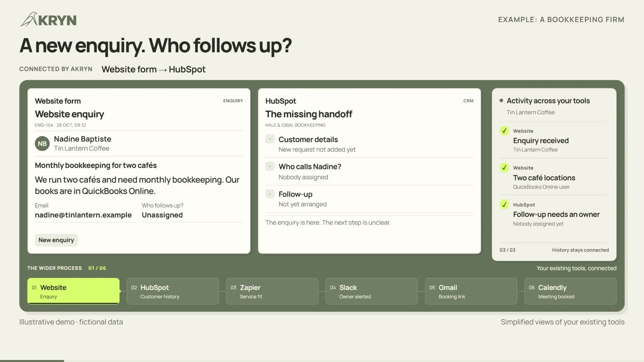
Task: Click EXAMPLE: A BOOKKEEPING FIRM label
Action: pyautogui.click(x=561, y=20)
